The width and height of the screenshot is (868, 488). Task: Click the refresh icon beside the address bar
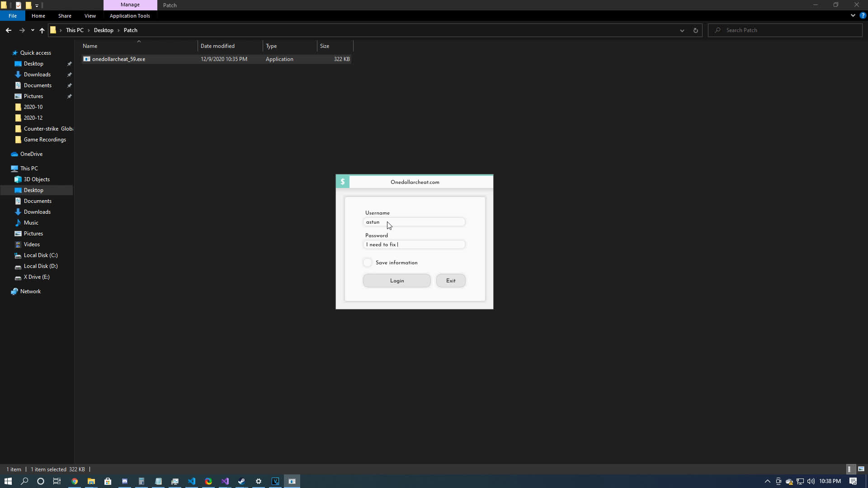(x=695, y=30)
